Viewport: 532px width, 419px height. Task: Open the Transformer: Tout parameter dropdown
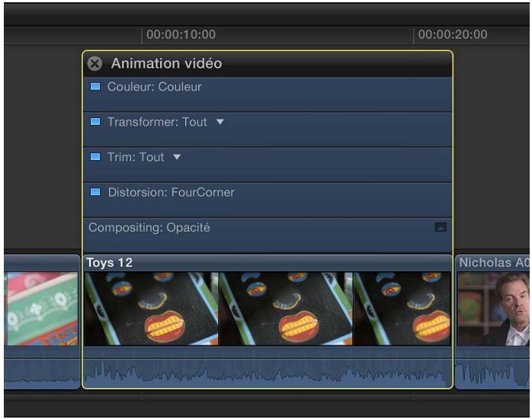(x=220, y=122)
